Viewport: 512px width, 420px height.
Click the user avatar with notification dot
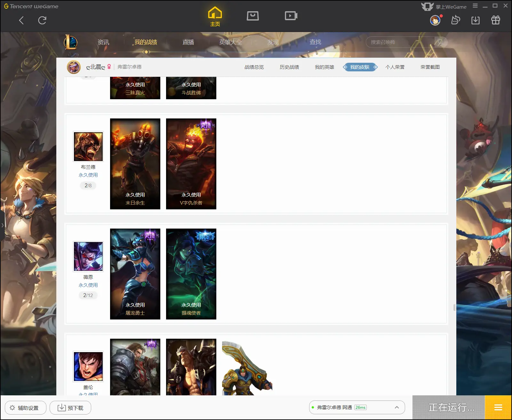pos(435,20)
